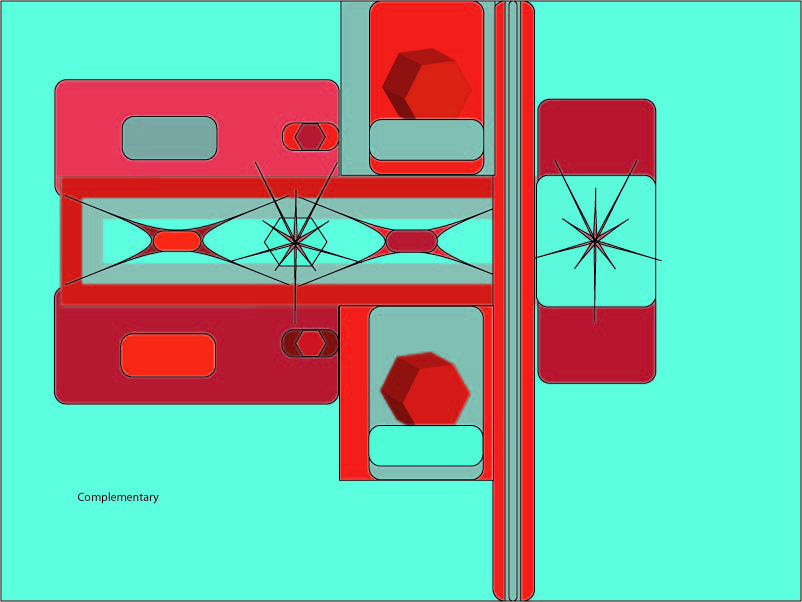
Task: Pick the gray rounded rectangle on the pink block
Action: (x=169, y=138)
